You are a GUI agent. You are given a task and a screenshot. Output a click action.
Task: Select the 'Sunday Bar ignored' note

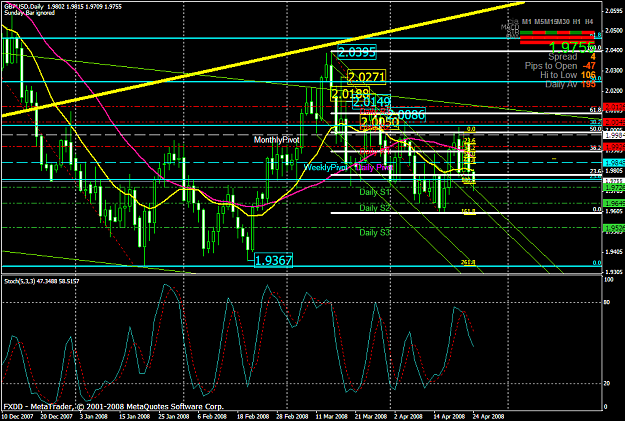point(29,13)
